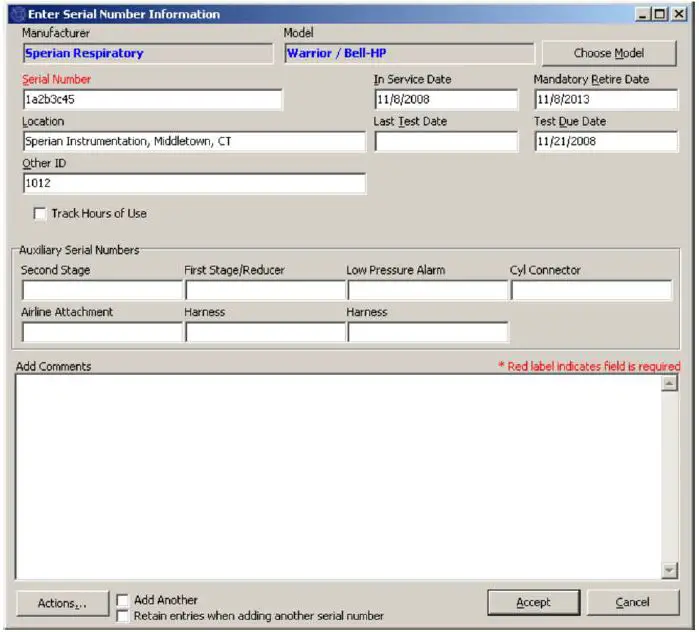699x632 pixels.
Task: Close the Enter Serial Number Information window
Action: (679, 14)
